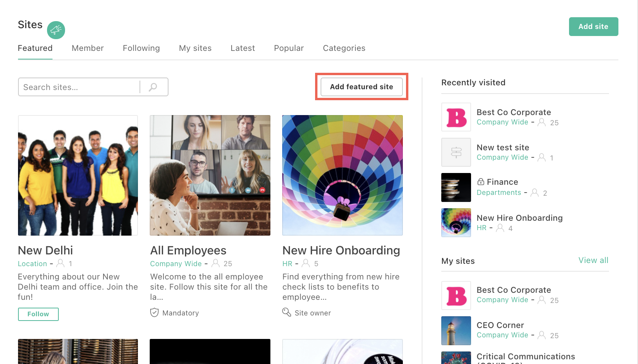
Task: Click HR category under New Hire Onboarding card
Action: pos(287,264)
